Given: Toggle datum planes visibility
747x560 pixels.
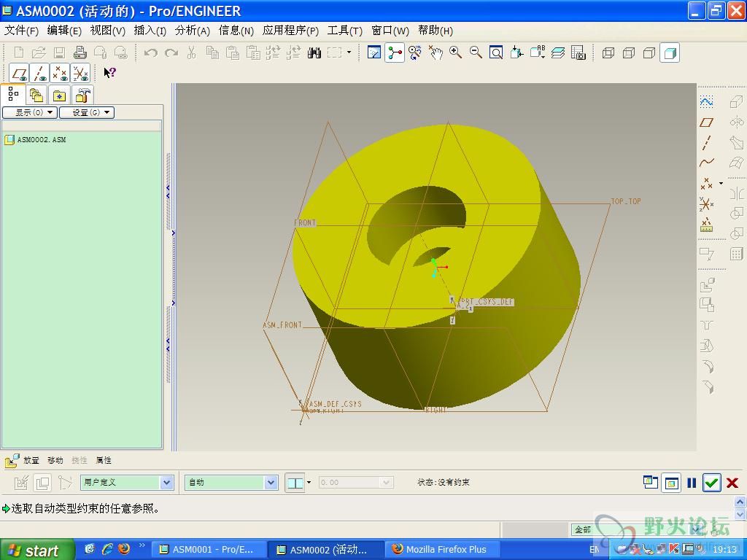Looking at the screenshot, I should (19, 74).
